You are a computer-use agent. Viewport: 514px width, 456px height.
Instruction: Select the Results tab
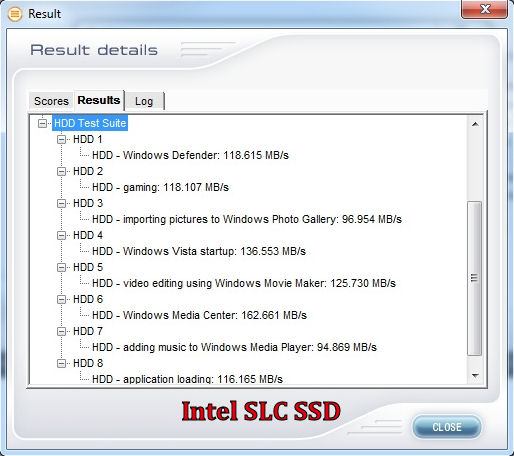(99, 100)
